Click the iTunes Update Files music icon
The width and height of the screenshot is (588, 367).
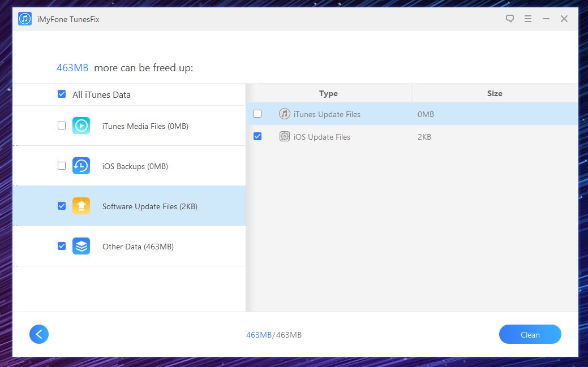(x=285, y=114)
